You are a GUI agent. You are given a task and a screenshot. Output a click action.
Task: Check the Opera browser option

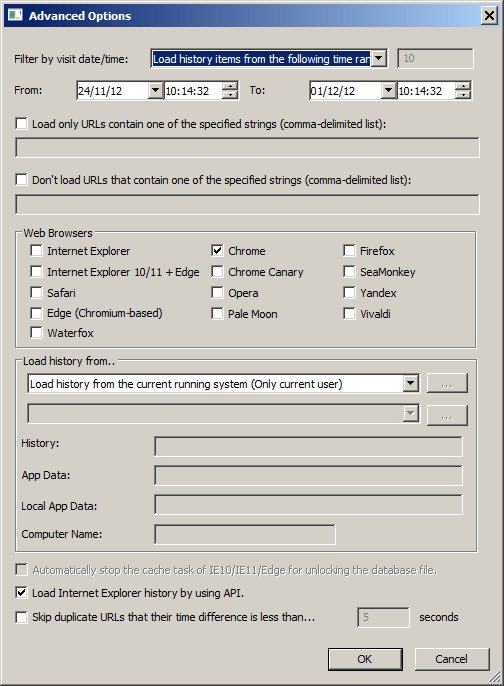click(x=217, y=292)
